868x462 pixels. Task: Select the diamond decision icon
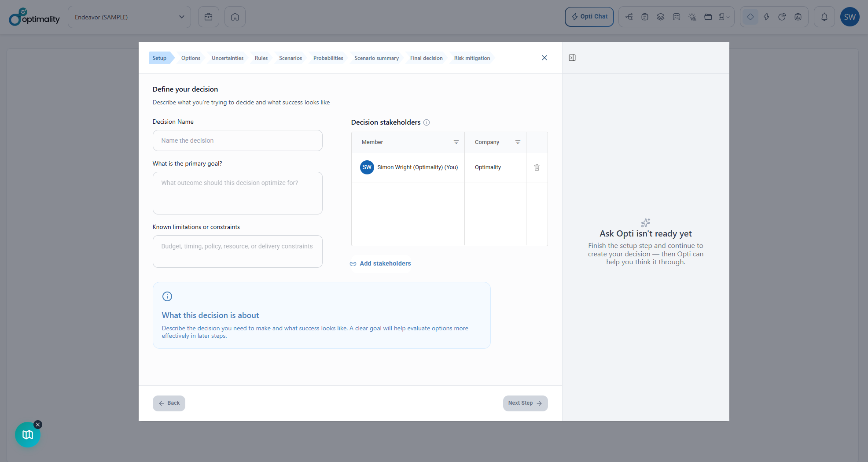750,17
